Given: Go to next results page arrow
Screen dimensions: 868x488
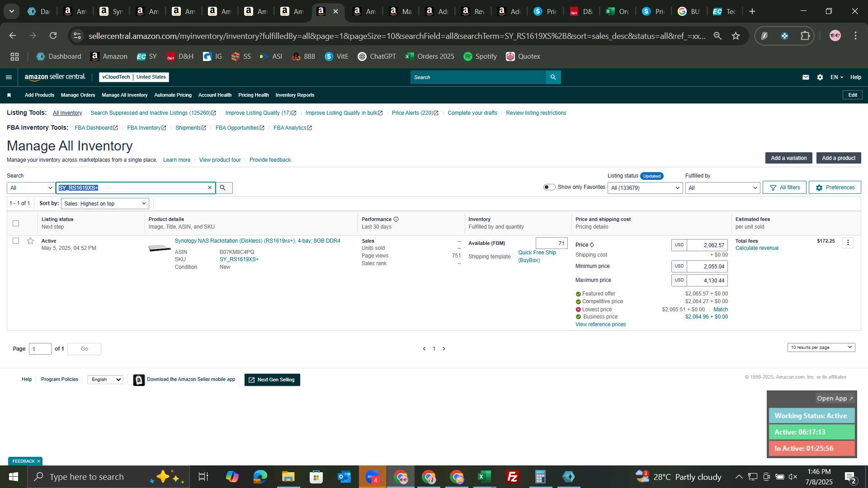Looking at the screenshot, I should coord(444,349).
